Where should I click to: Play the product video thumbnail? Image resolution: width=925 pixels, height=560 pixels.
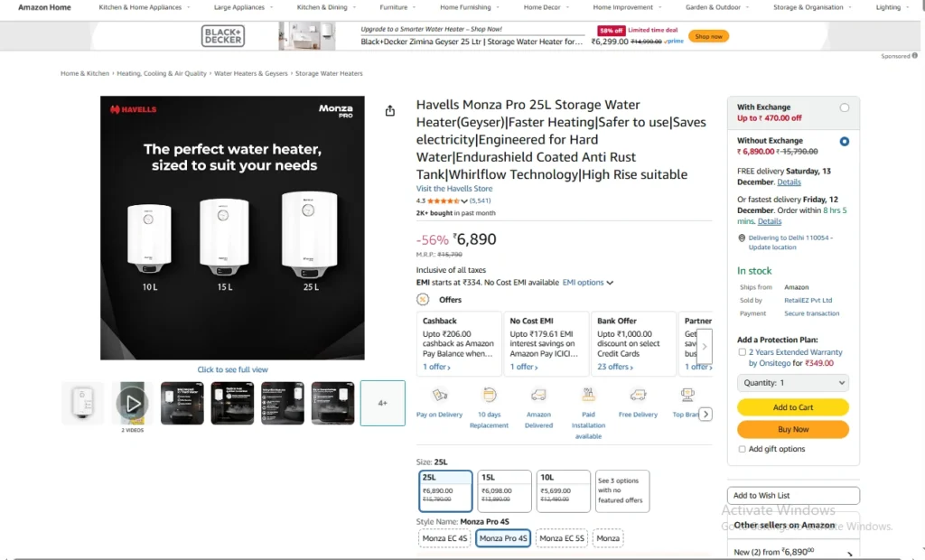point(133,403)
